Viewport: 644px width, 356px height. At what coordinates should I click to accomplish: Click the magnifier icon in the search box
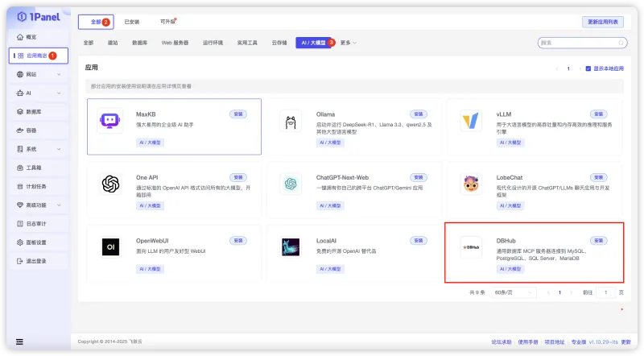[x=621, y=43]
